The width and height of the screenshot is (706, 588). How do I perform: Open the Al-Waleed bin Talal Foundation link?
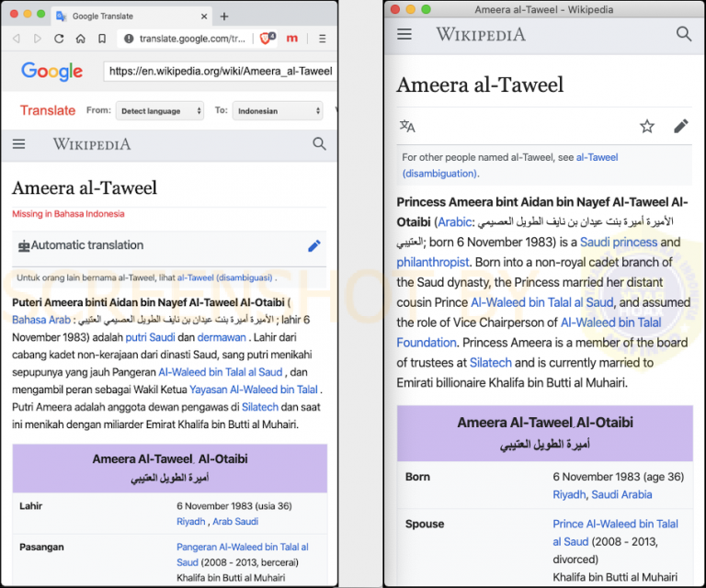tap(529, 333)
